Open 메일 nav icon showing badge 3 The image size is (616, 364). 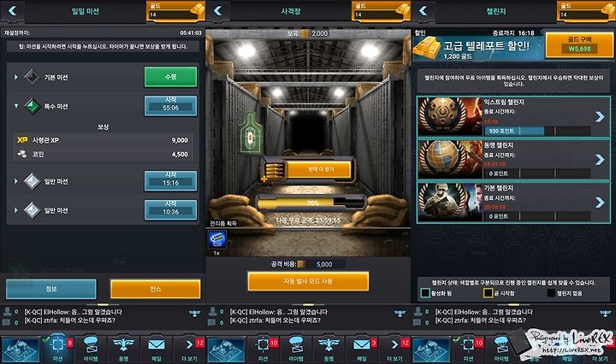pos(362,349)
